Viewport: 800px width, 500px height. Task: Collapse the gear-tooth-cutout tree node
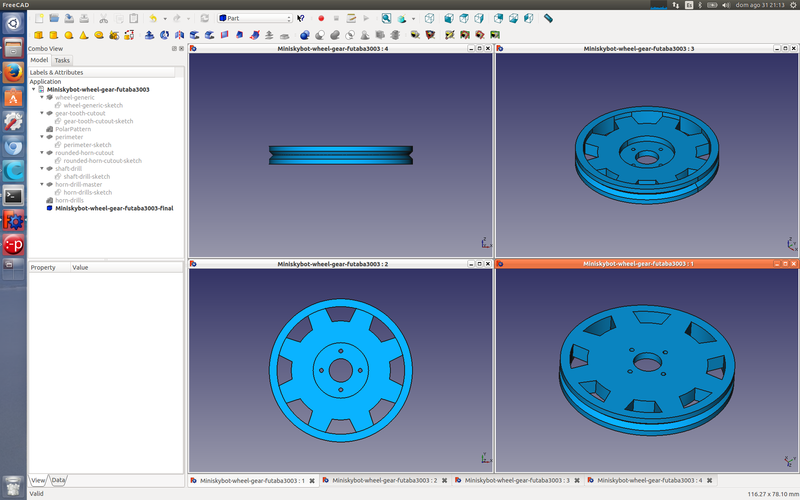pyautogui.click(x=42, y=113)
